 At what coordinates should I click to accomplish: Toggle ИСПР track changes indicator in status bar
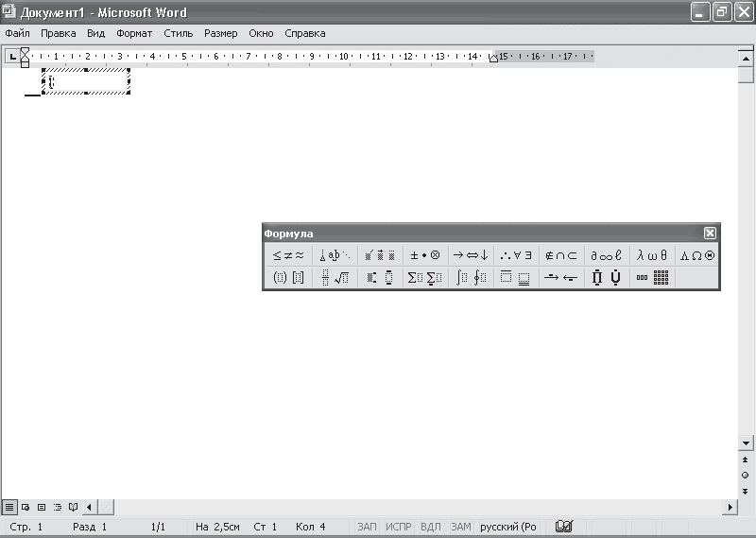tap(398, 527)
